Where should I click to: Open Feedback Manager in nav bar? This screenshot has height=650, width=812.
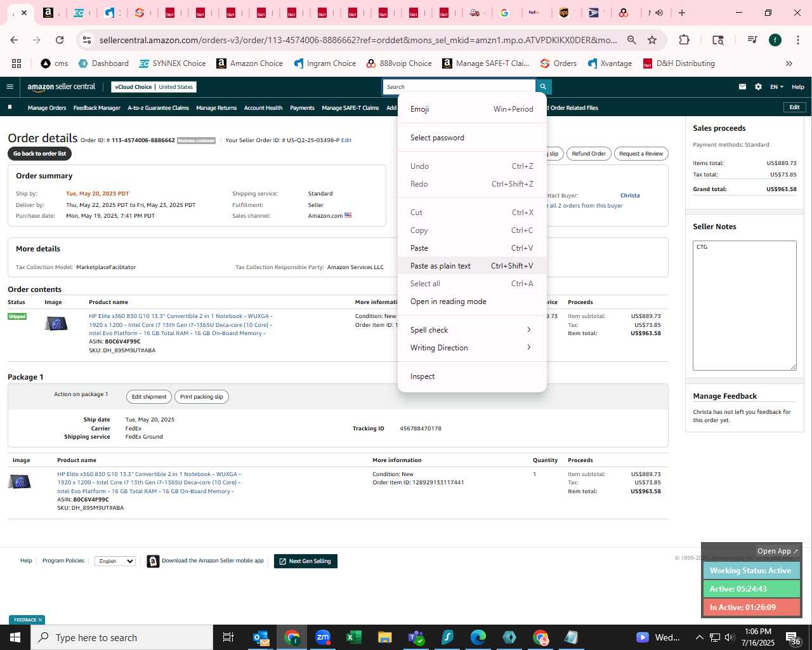[x=97, y=108]
